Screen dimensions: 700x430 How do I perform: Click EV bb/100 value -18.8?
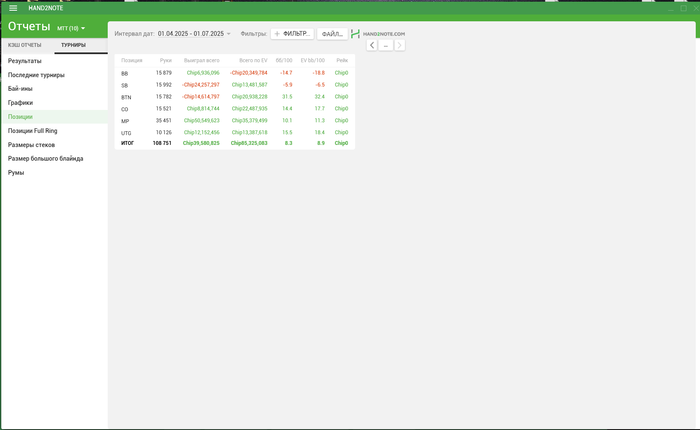click(x=319, y=73)
